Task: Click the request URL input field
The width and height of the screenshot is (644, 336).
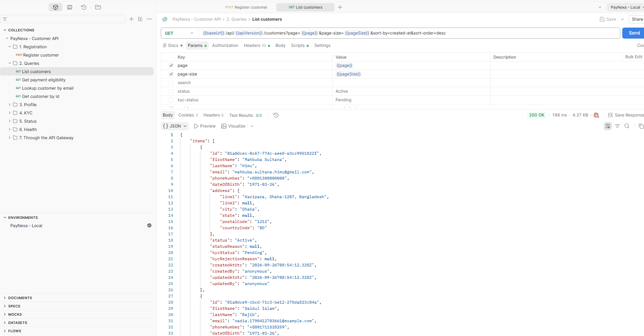Action: [x=409, y=33]
